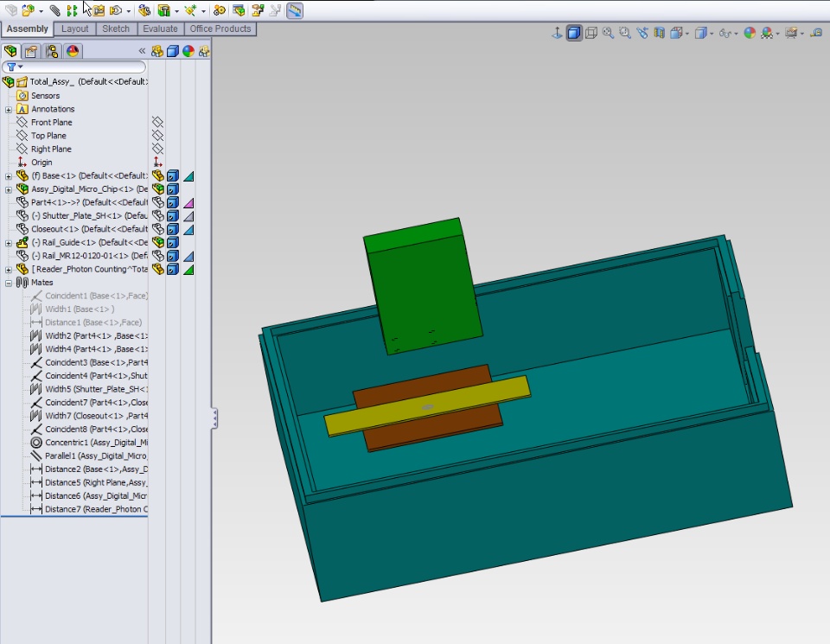Expand the Rail_Guide<1> component node
Screen dimensions: 830x644
click(9, 243)
